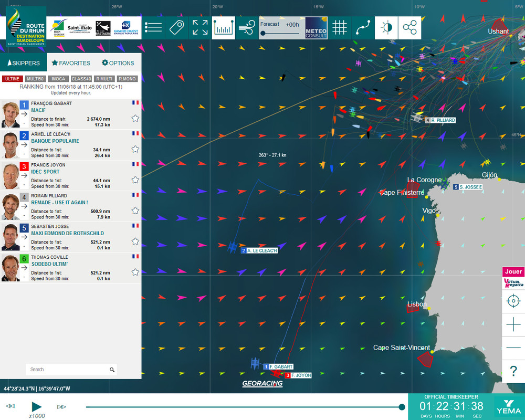Toggle route trace display icon
The image size is (525, 420).
tap(363, 28)
